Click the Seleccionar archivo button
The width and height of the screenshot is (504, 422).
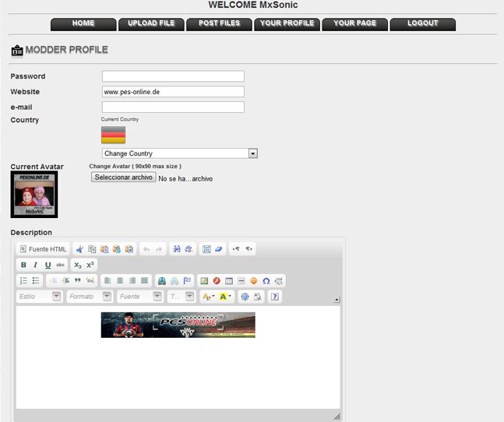pos(123,178)
